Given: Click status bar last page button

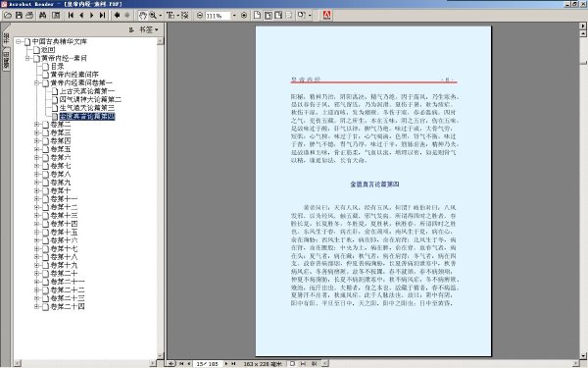Looking at the screenshot, I should click(233, 363).
